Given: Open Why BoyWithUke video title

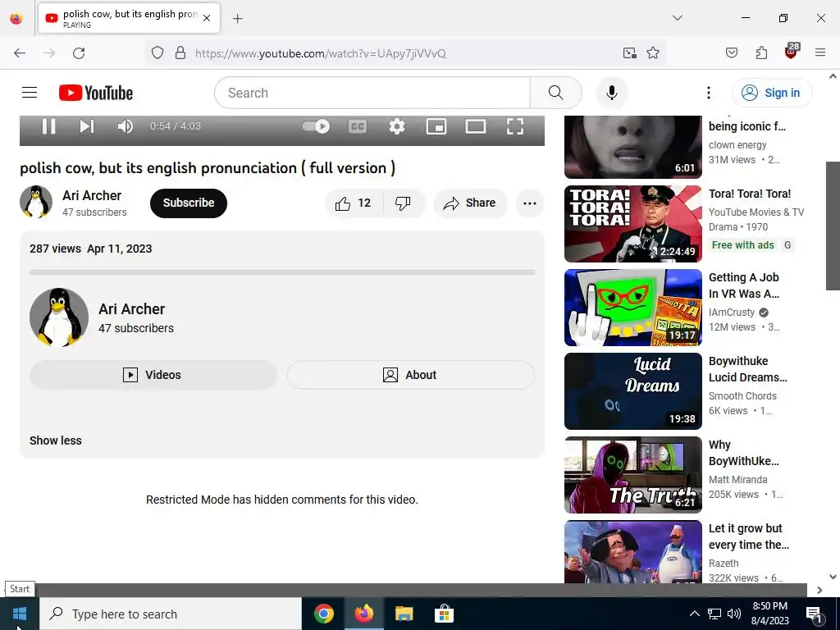Looking at the screenshot, I should (743, 453).
